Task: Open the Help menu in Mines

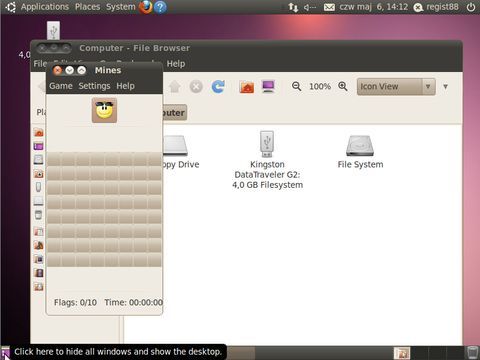Action: click(x=125, y=86)
